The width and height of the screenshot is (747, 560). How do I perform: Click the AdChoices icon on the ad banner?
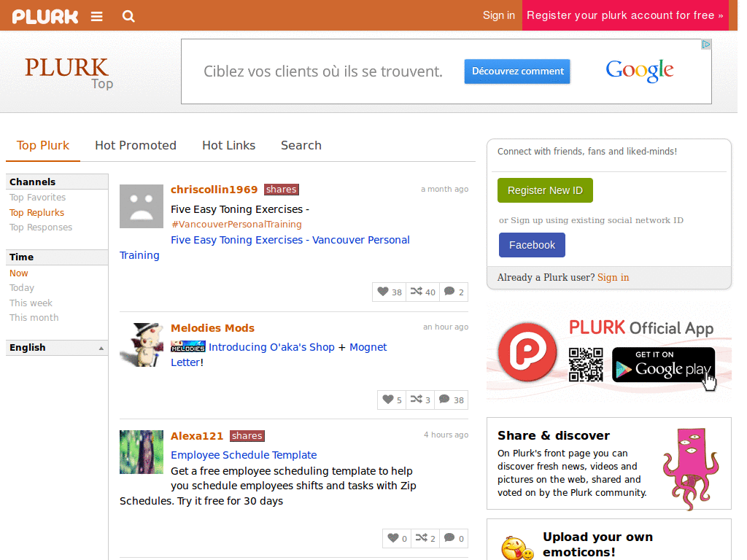click(x=706, y=44)
